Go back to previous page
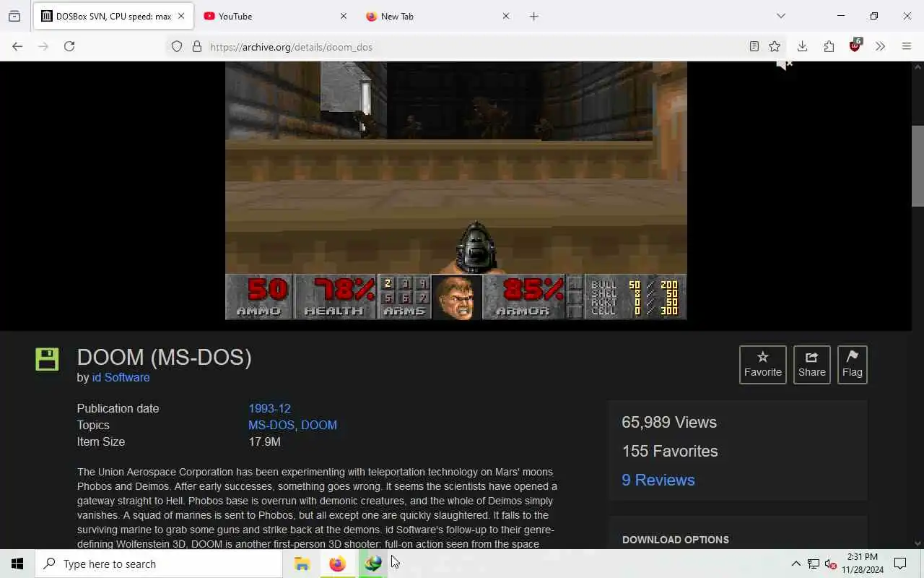The width and height of the screenshot is (924, 578). click(17, 46)
